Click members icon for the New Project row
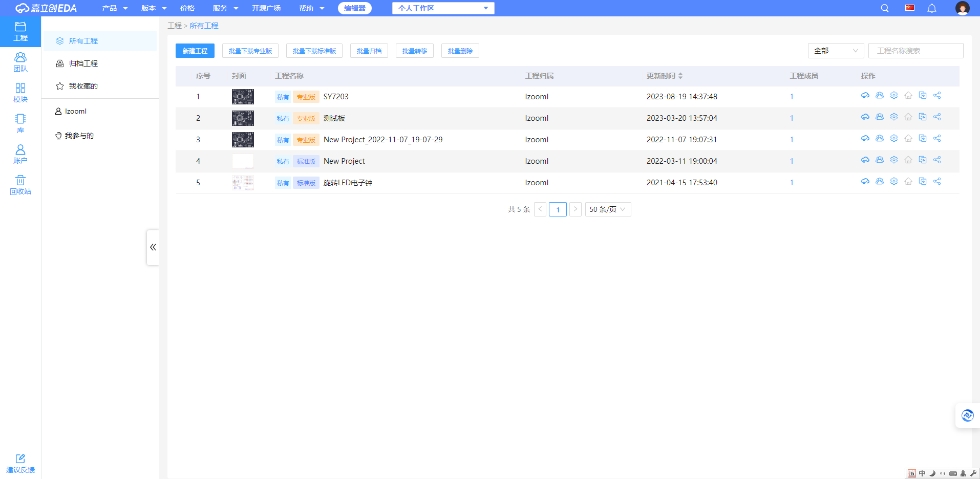Viewport: 980px width, 479px height. pos(880,160)
